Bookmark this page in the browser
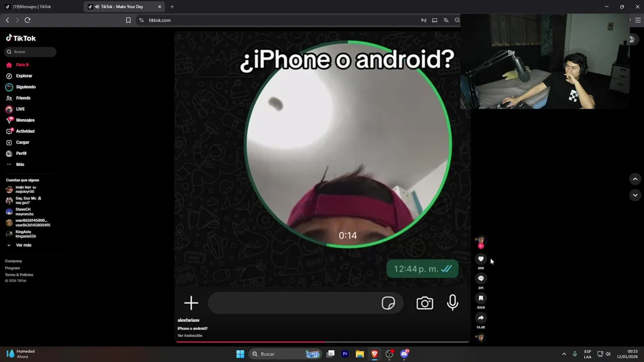This screenshot has height=362, width=644. 128,20
